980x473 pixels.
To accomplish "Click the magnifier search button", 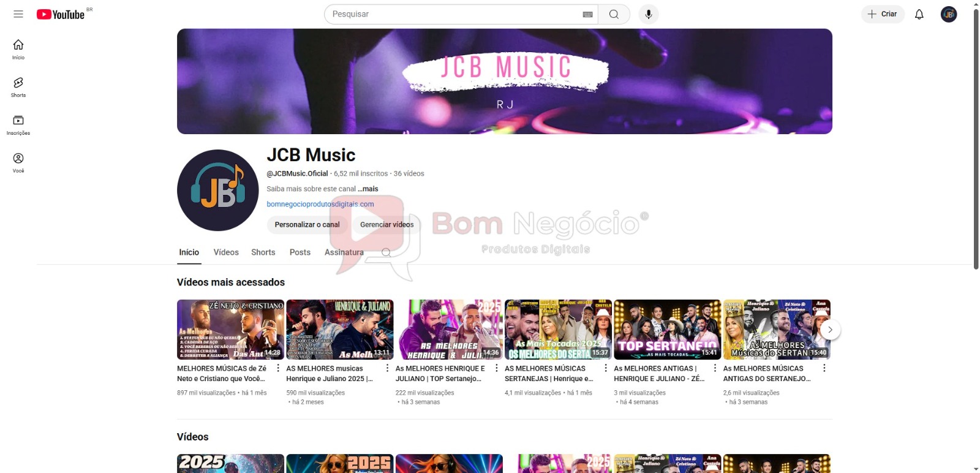I will coord(614,14).
